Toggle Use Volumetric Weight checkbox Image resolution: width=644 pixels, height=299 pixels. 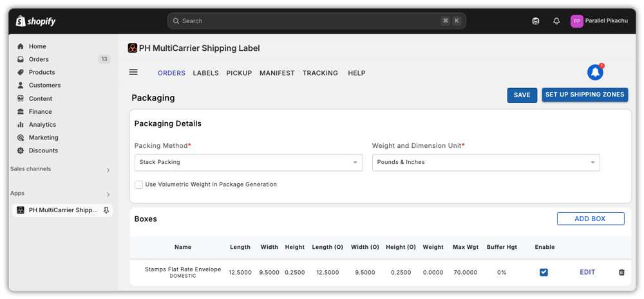point(139,185)
